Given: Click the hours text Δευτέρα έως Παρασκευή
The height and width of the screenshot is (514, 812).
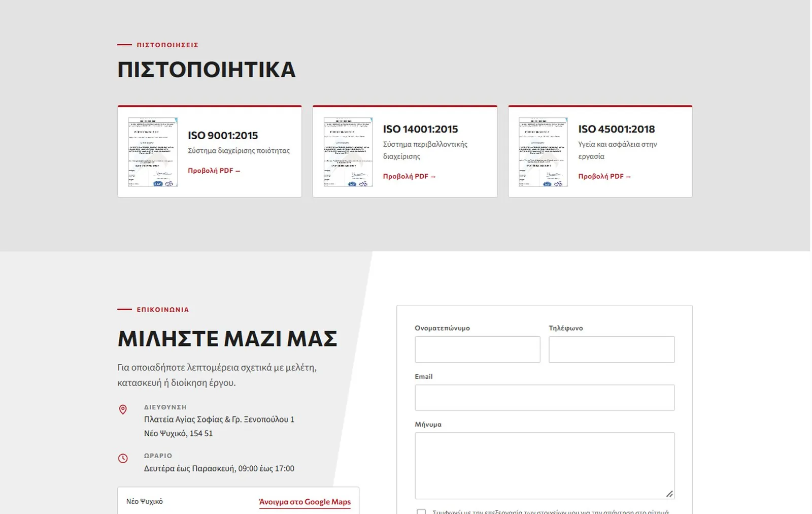Looking at the screenshot, I should (189, 468).
